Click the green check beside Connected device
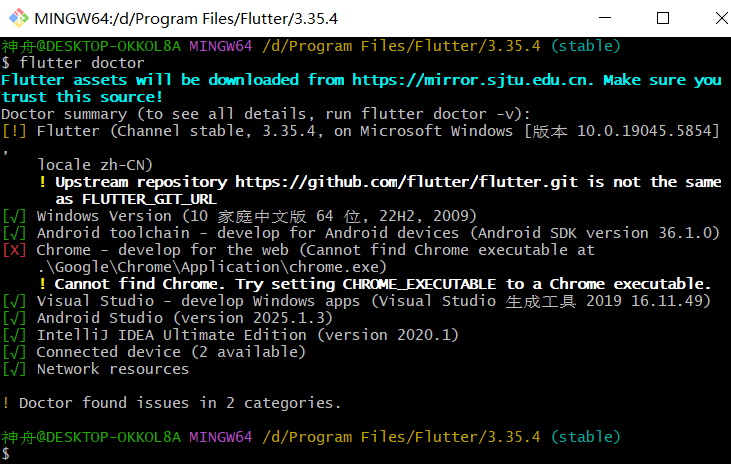The width and height of the screenshot is (731, 464). point(14,353)
